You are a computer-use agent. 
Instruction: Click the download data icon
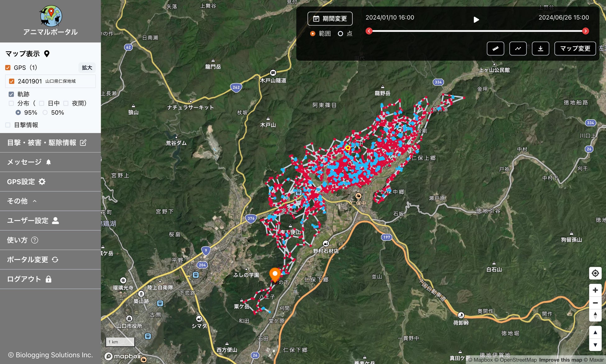coord(540,48)
